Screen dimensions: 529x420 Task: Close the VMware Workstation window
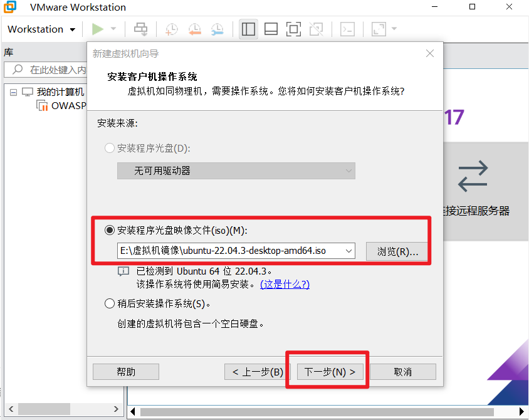510,7
